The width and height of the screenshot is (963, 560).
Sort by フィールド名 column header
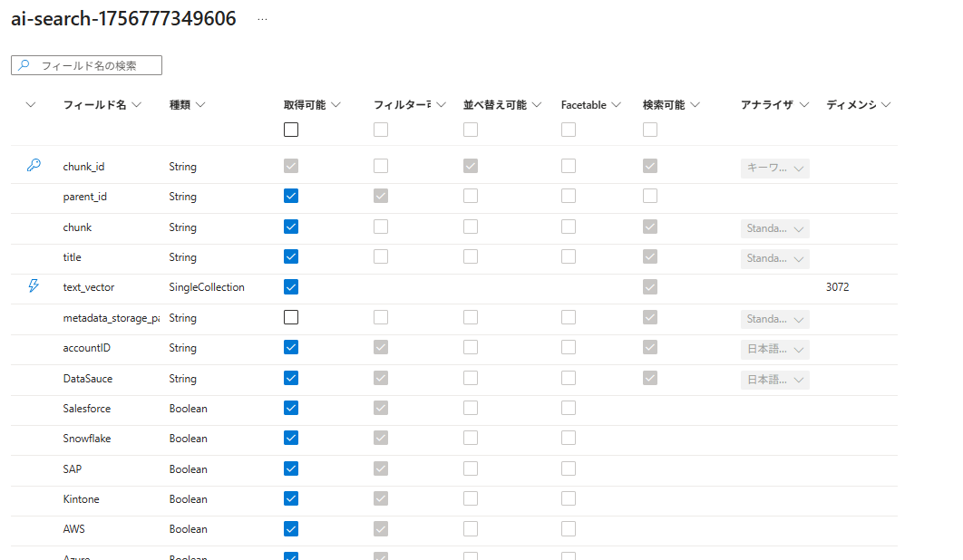coord(102,105)
